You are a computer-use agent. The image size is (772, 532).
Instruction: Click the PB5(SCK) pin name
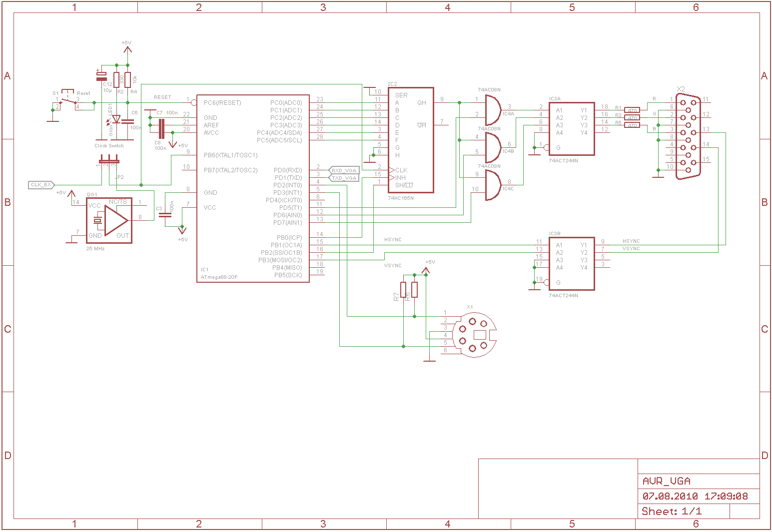coord(288,275)
